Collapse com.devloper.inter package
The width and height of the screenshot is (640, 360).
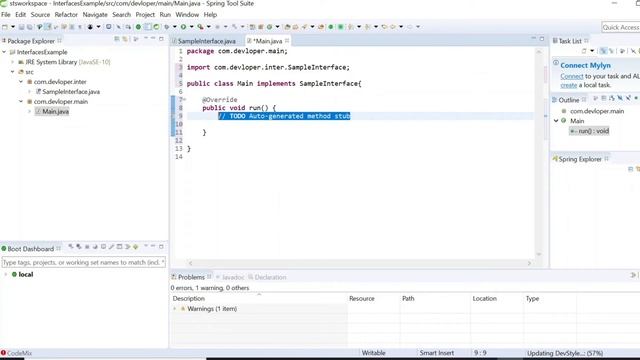click(21, 82)
